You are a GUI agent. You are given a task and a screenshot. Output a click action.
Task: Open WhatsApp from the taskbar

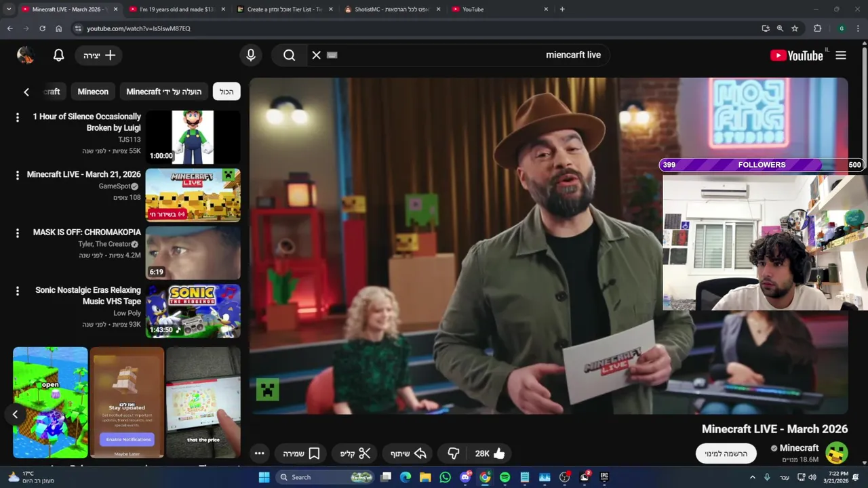pyautogui.click(x=445, y=477)
